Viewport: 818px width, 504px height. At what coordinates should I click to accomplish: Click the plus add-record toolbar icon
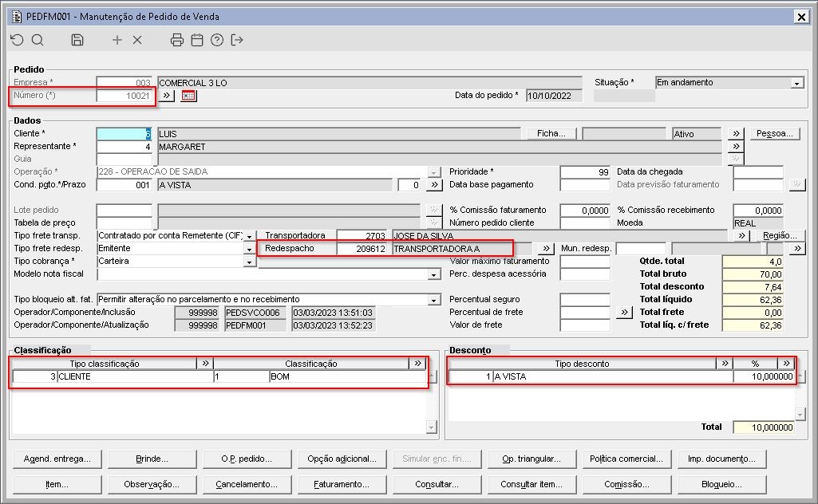point(117,40)
